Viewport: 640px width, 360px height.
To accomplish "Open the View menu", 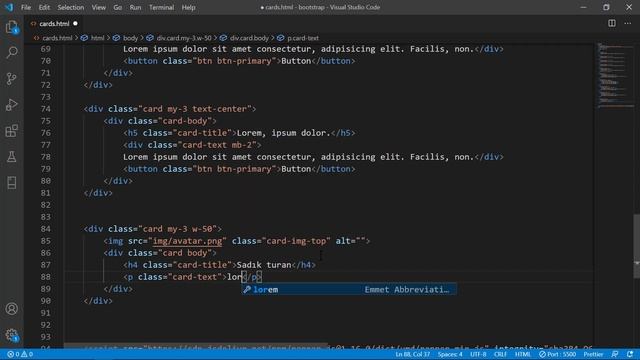I will point(98,7).
